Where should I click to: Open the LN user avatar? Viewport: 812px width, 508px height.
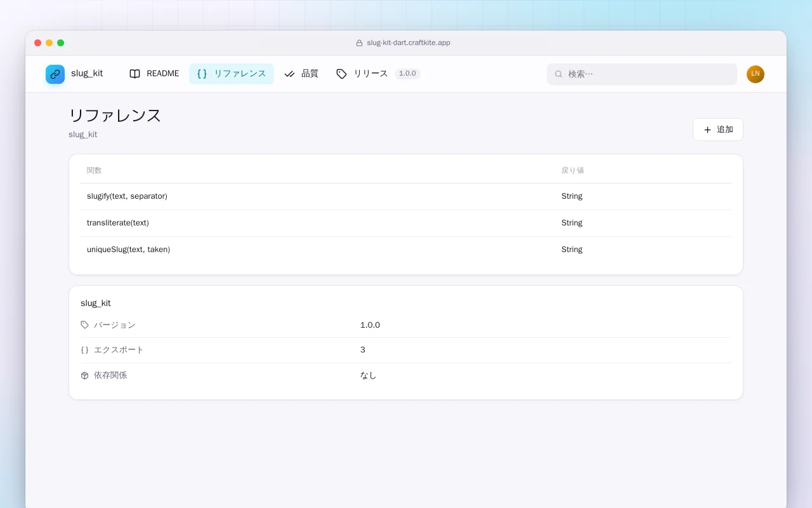point(756,74)
